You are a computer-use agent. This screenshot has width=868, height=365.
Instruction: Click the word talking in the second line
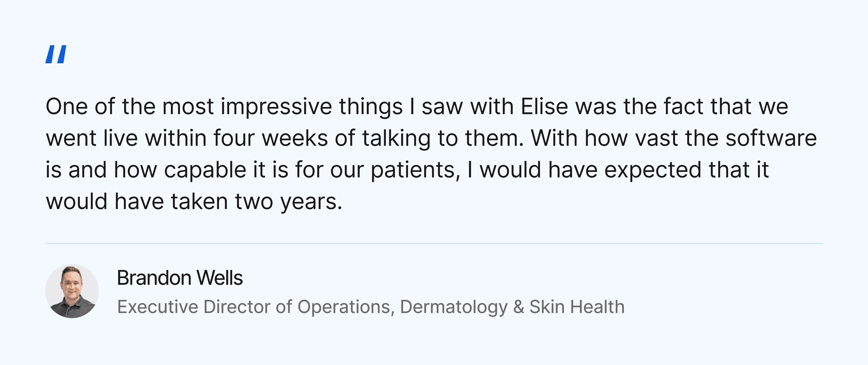coord(396,138)
